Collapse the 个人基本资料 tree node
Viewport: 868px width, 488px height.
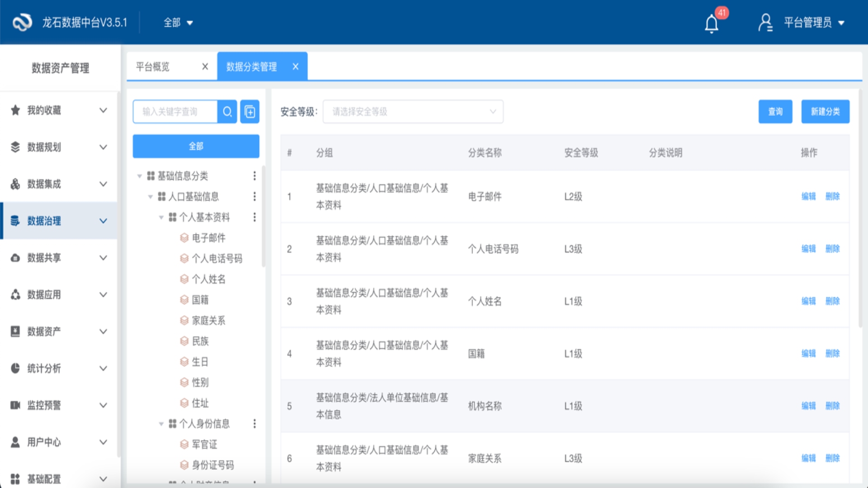click(x=161, y=217)
